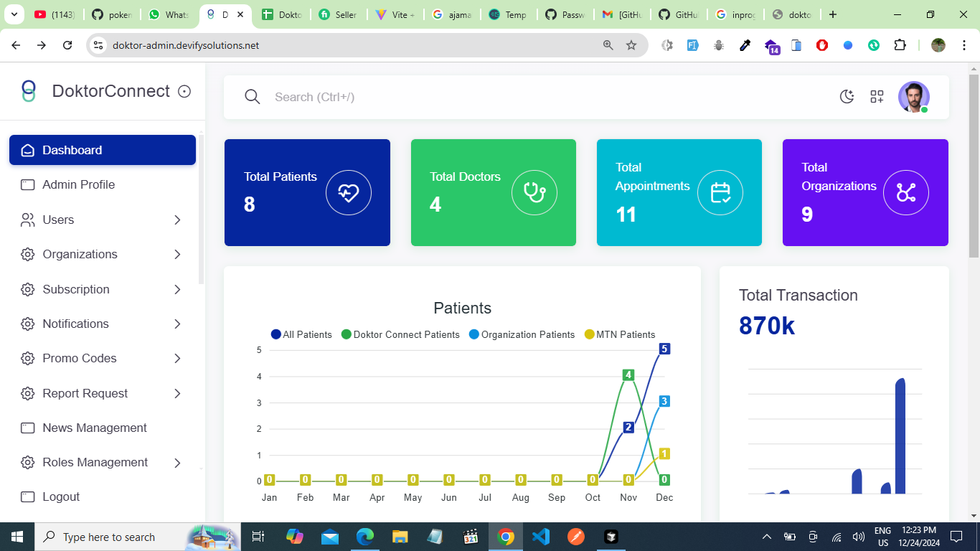980x551 pixels.
Task: Click the Report Request gear icon
Action: click(x=28, y=393)
